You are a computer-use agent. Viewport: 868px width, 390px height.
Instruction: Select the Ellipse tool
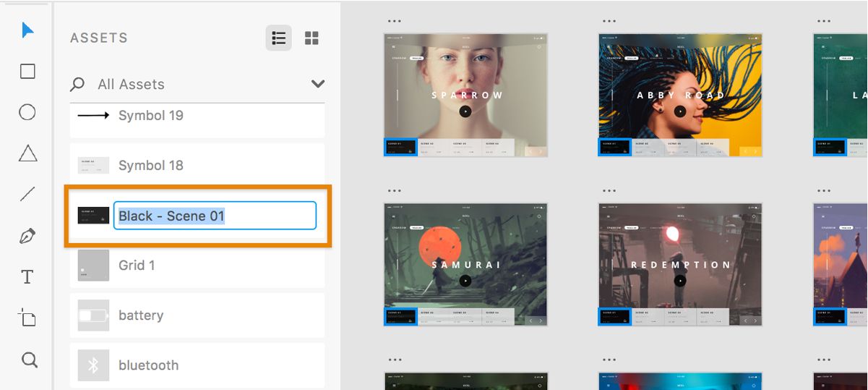tap(27, 112)
